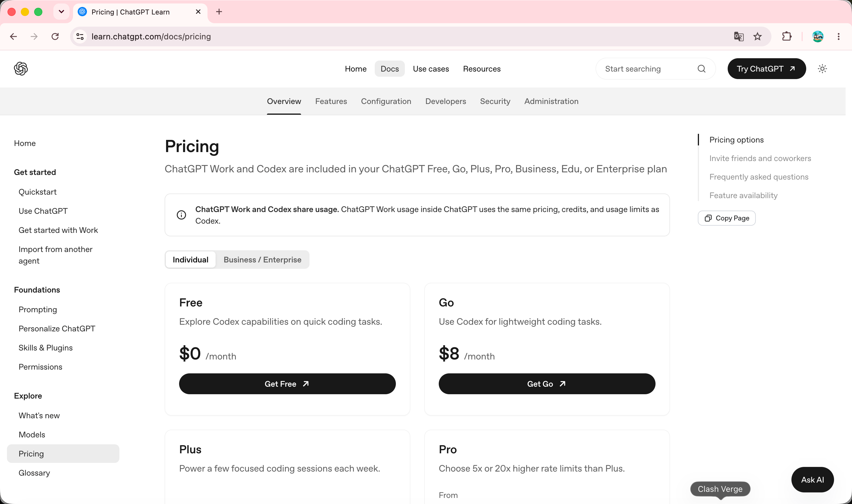Open Home in the left sidebar
Screen dimensions: 852x504
pyautogui.click(x=25, y=143)
